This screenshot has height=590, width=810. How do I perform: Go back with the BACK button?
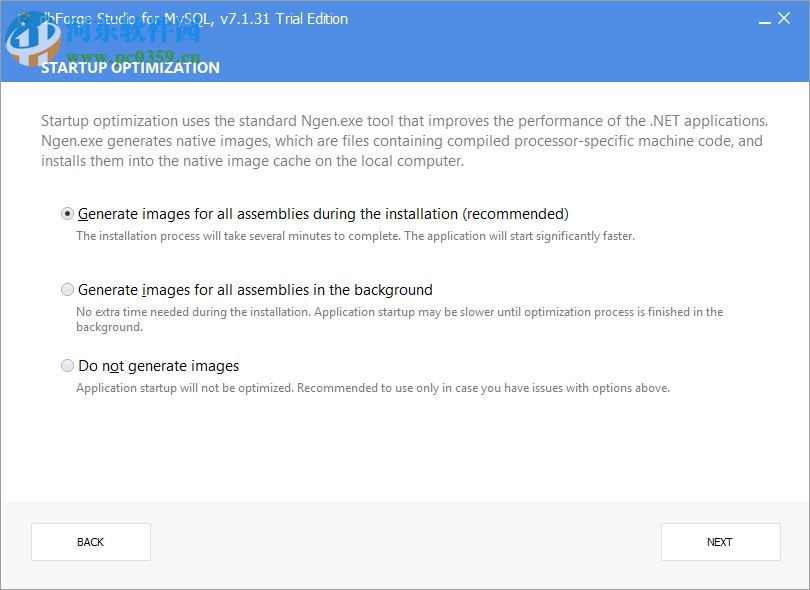click(91, 542)
